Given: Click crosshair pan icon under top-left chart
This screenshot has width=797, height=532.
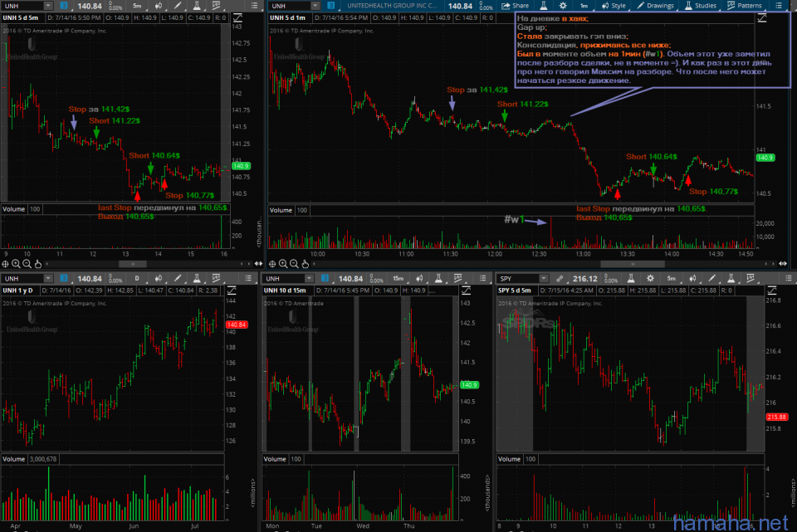Looking at the screenshot, I should 6,264.
